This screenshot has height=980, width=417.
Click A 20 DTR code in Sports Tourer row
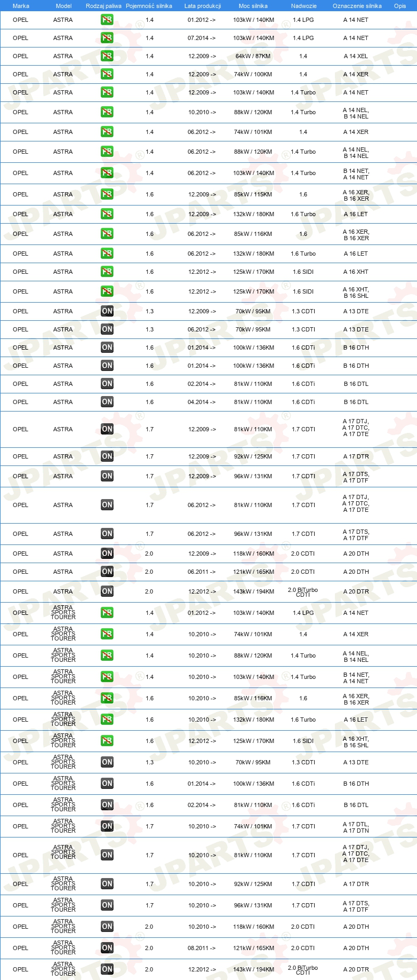tap(356, 969)
